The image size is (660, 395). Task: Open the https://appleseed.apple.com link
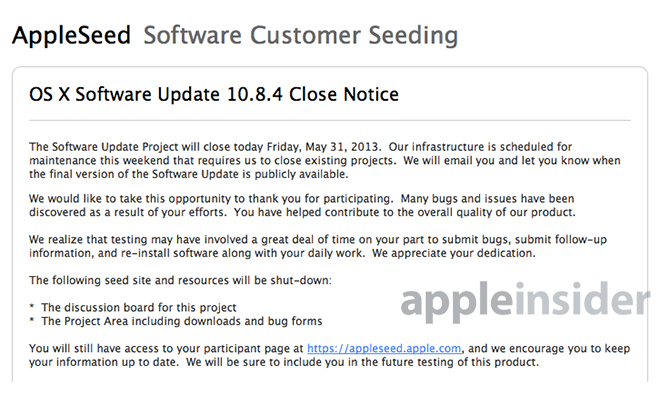(x=384, y=349)
